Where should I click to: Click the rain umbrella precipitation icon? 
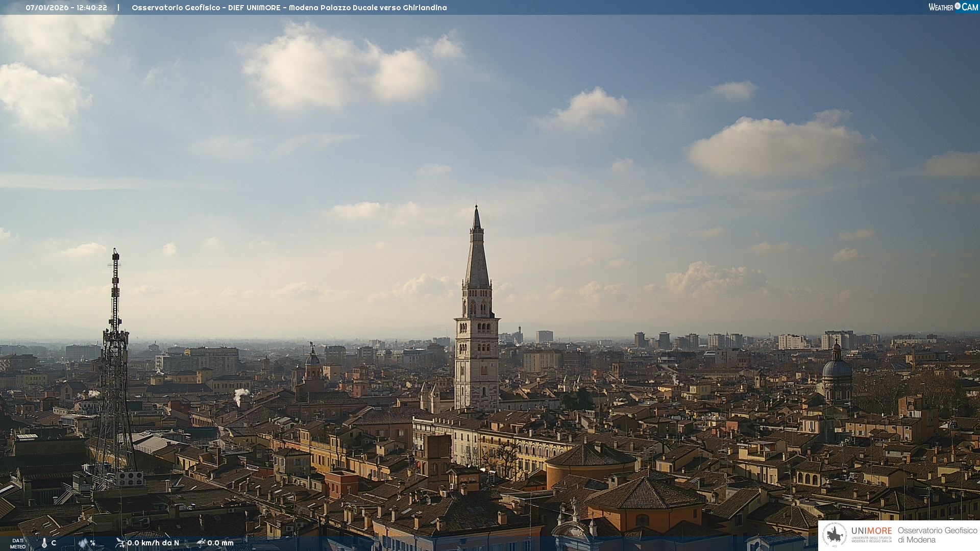(x=201, y=543)
